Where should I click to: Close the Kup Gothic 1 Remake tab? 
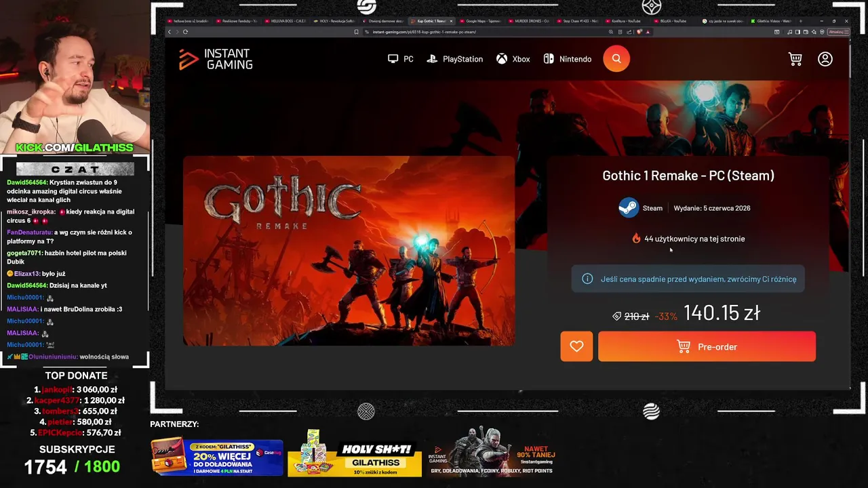[x=451, y=21]
